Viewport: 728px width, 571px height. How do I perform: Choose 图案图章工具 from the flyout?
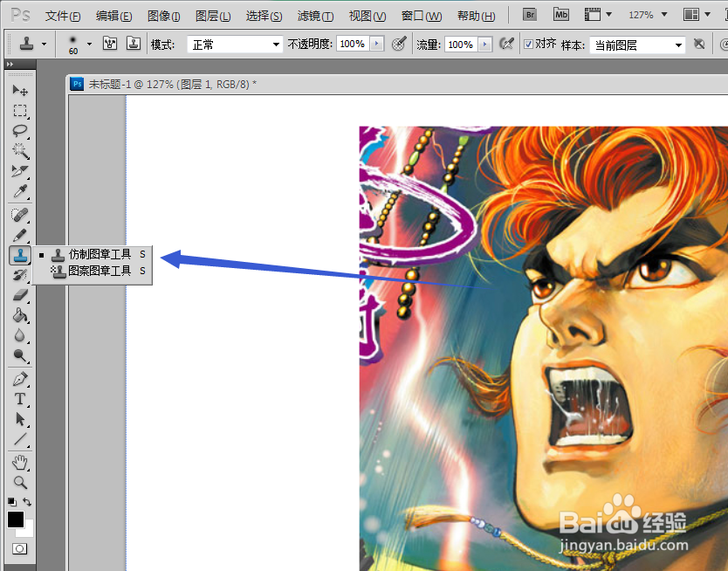tap(93, 271)
